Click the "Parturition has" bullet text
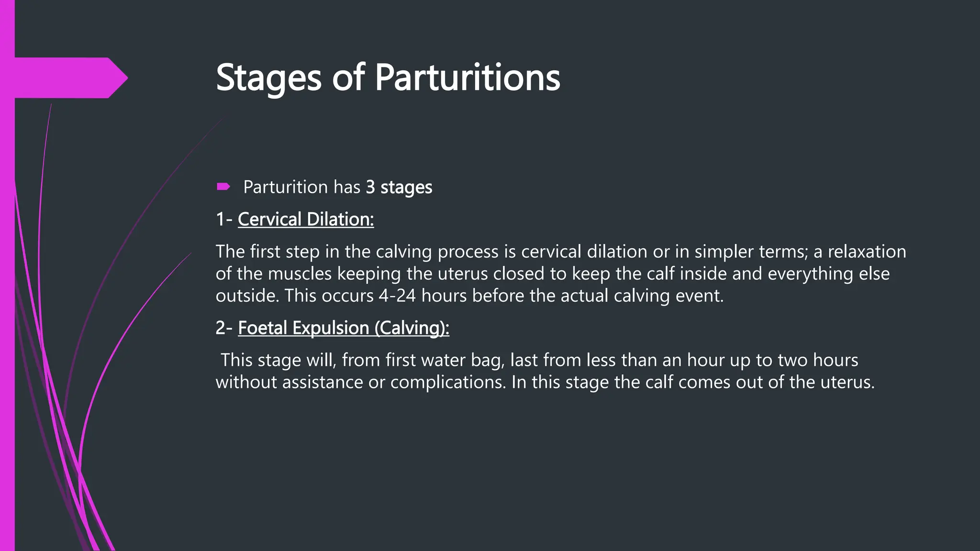The image size is (980, 551). [301, 187]
